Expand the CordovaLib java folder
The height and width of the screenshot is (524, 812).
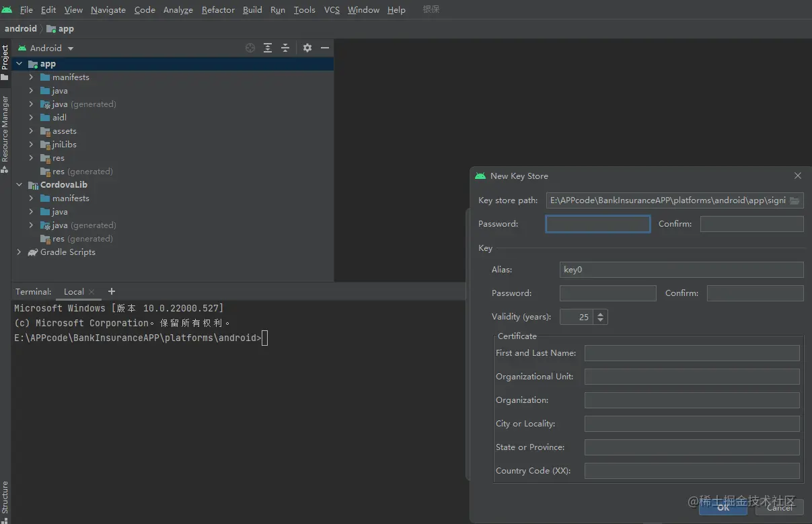[31, 212]
